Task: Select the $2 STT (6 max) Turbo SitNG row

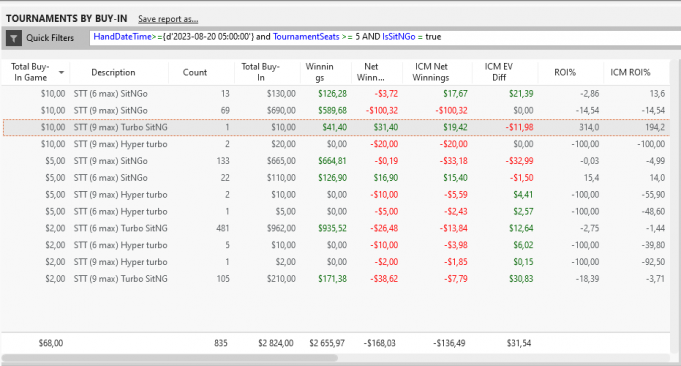Action: pos(336,228)
